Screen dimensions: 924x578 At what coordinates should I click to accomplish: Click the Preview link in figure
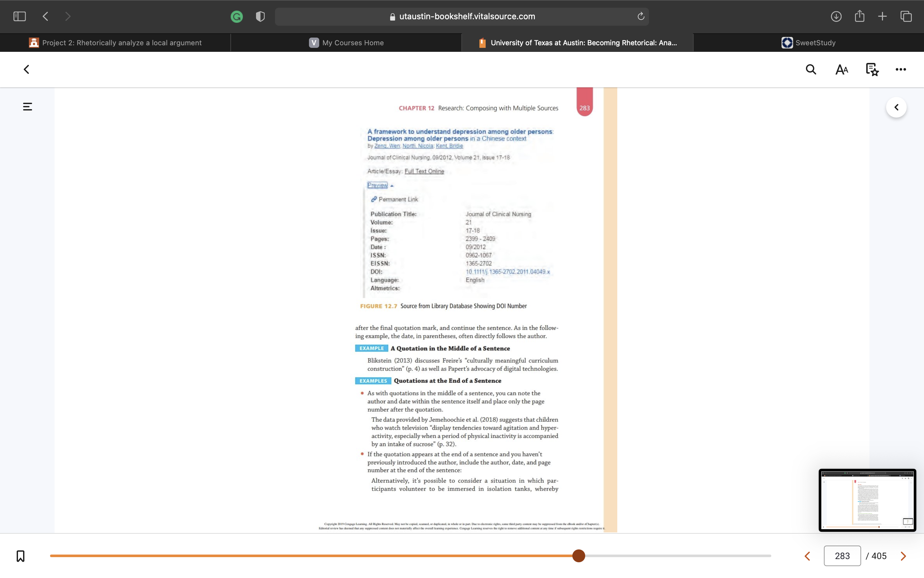pyautogui.click(x=377, y=185)
